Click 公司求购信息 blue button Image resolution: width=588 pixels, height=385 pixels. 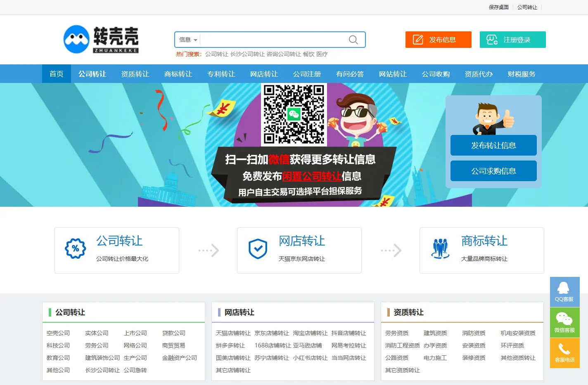click(493, 171)
